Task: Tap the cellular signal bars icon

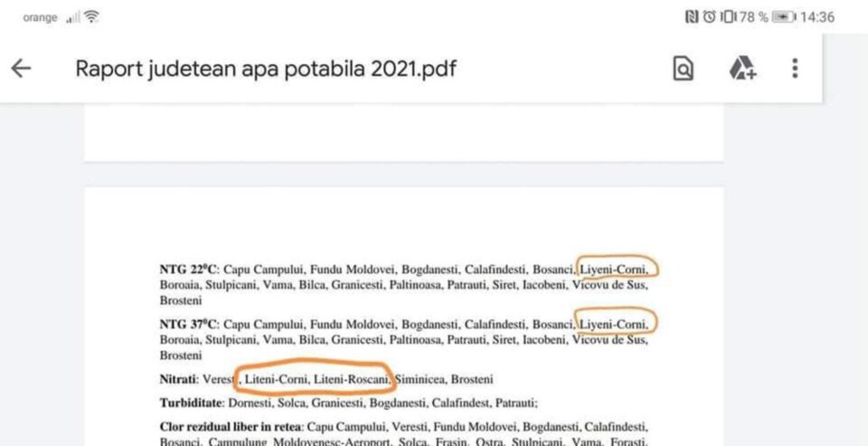Action: pos(72,18)
